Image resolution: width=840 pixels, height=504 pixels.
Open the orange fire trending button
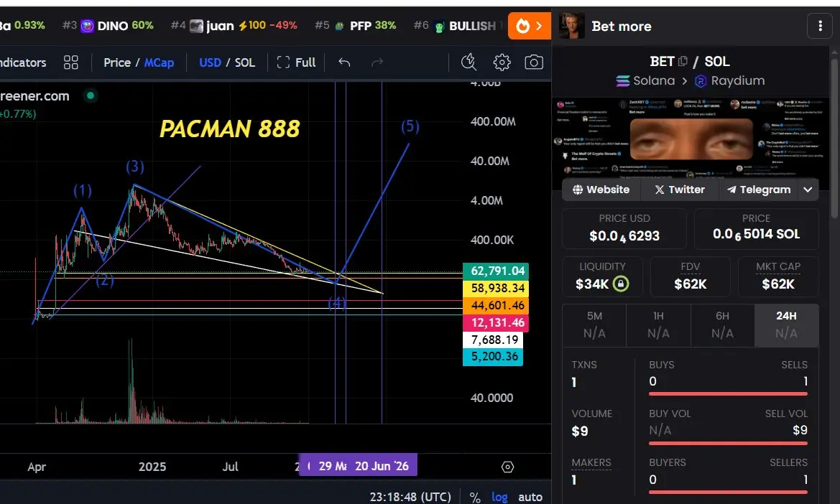click(x=530, y=26)
